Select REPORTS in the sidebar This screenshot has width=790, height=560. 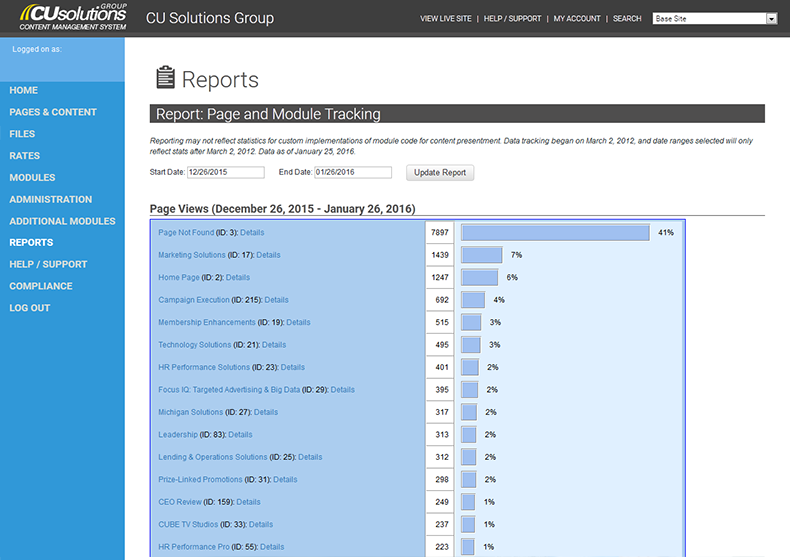pos(31,242)
